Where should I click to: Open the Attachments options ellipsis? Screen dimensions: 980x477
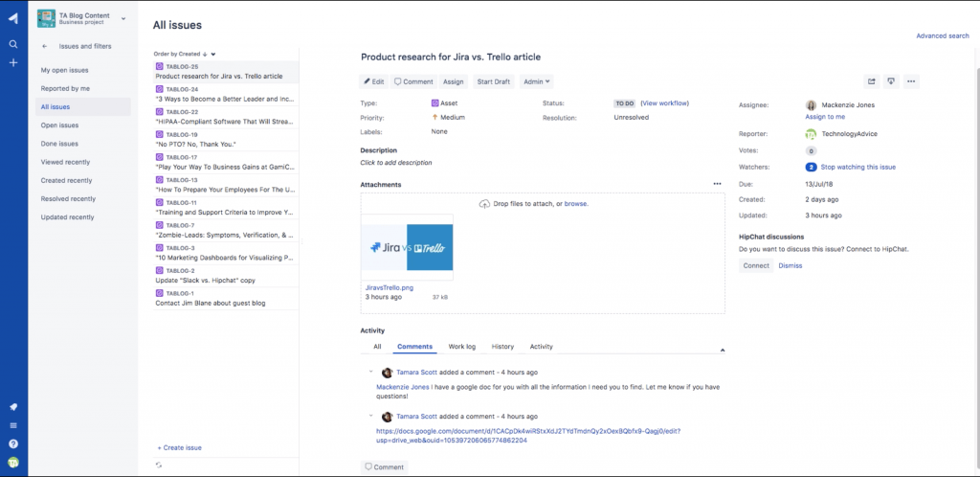[717, 184]
